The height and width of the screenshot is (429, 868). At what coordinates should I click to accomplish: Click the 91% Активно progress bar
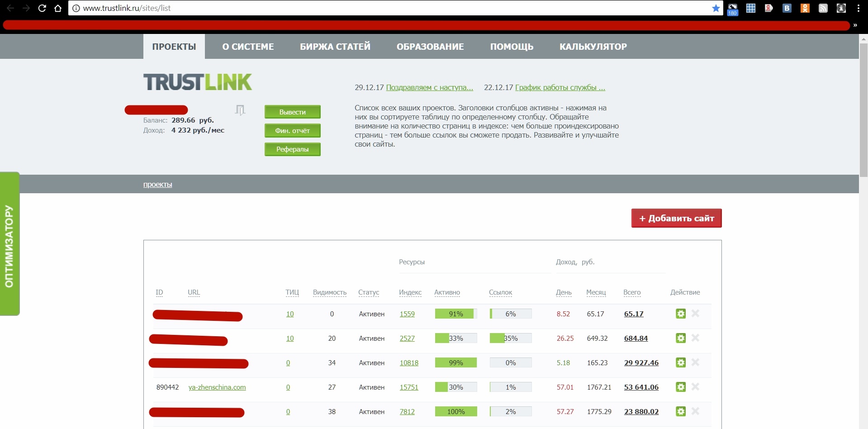456,314
